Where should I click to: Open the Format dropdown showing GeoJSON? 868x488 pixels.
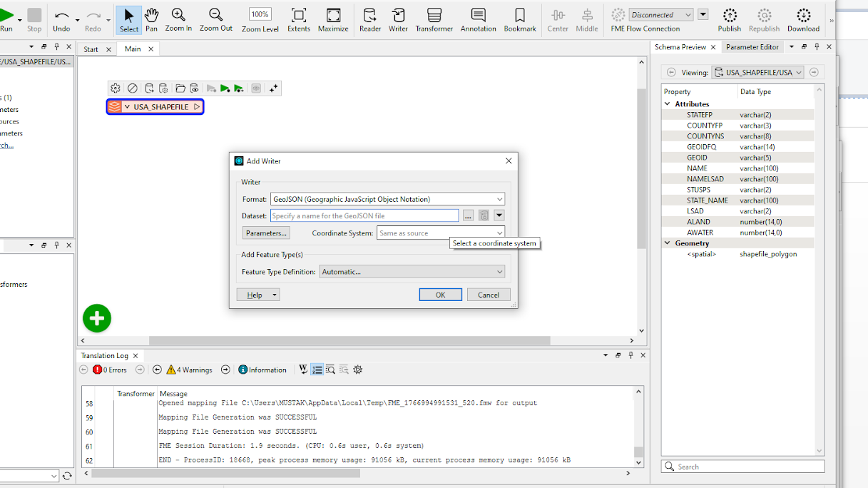coord(387,200)
